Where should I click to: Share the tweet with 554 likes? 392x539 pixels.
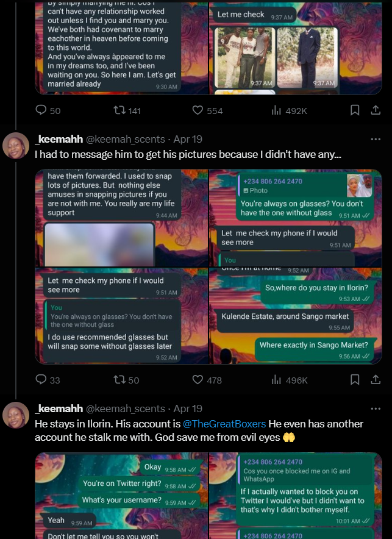coord(376,110)
